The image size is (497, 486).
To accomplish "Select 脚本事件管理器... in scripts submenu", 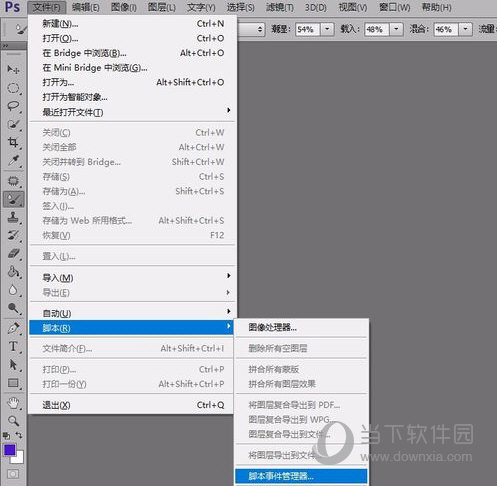I will click(301, 476).
